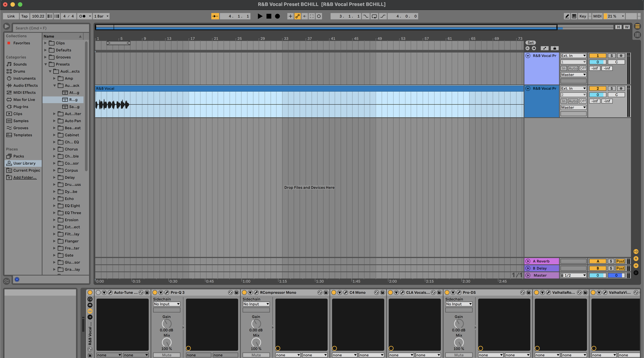Enable Draw Mode pencil icon
This screenshot has height=358, width=644.
[x=567, y=16]
